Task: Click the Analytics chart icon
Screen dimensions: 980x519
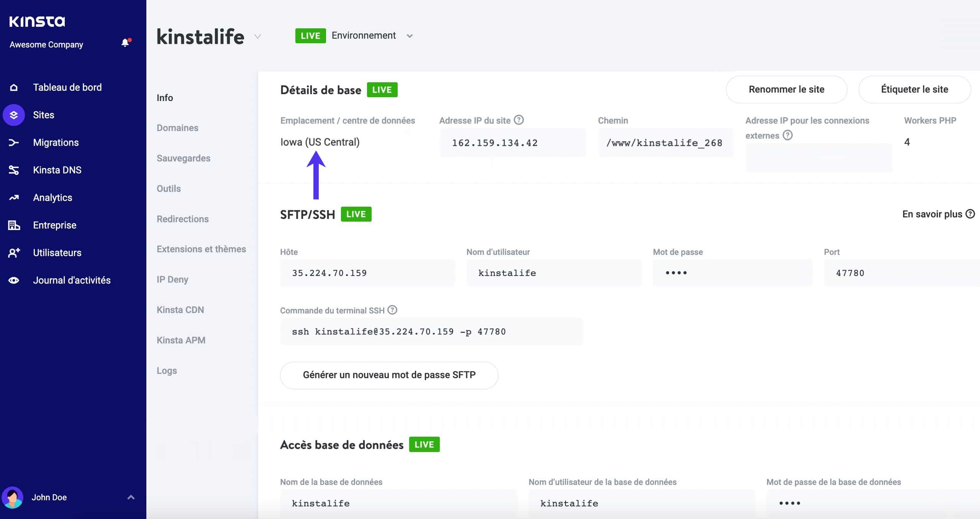Action: 14,197
